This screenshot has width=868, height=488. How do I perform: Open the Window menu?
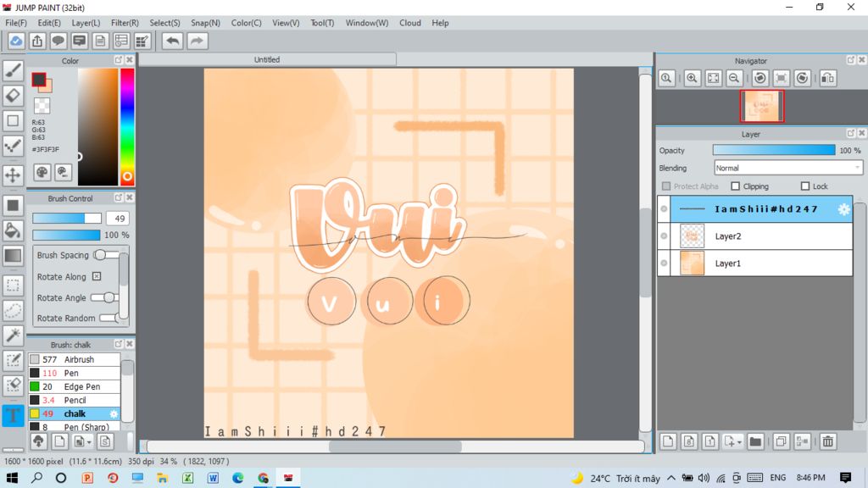[367, 23]
